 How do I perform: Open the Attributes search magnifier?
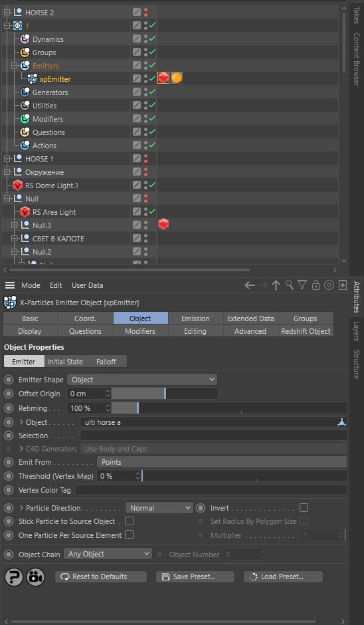(x=290, y=285)
